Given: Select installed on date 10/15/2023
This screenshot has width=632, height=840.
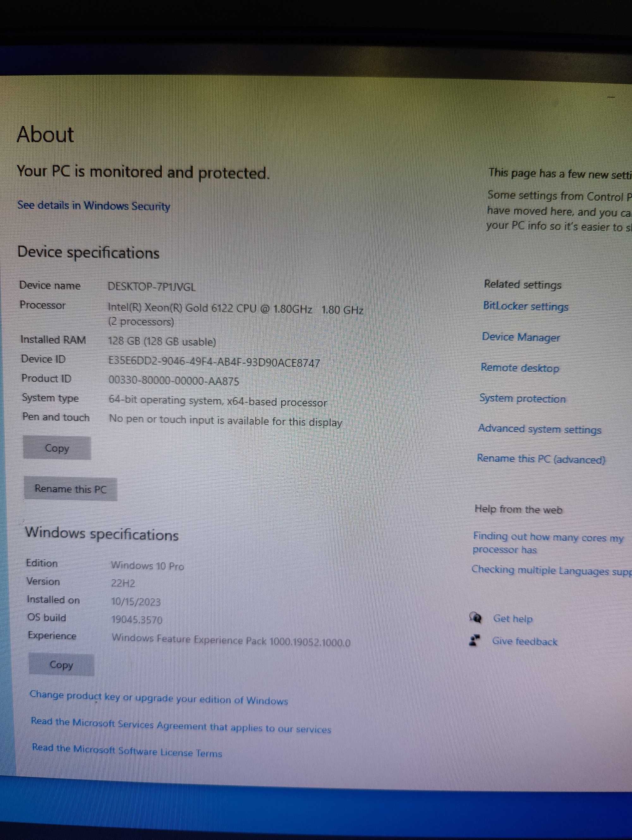Looking at the screenshot, I should [x=136, y=602].
